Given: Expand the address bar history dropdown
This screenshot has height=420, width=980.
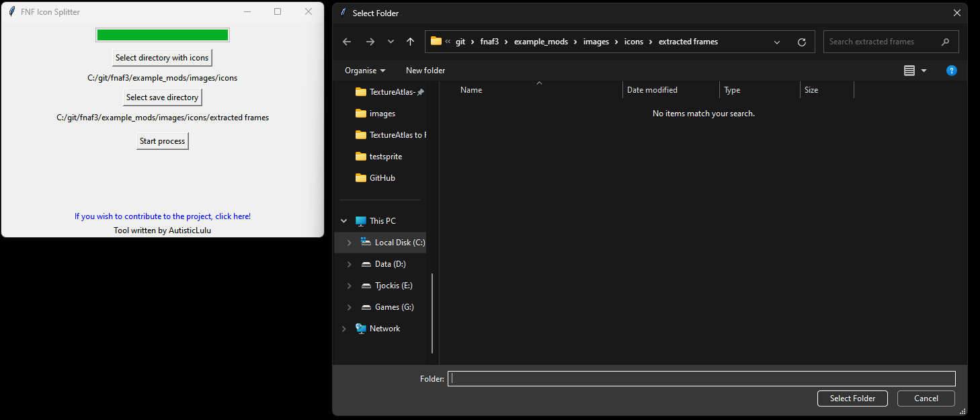Looking at the screenshot, I should coord(777,42).
